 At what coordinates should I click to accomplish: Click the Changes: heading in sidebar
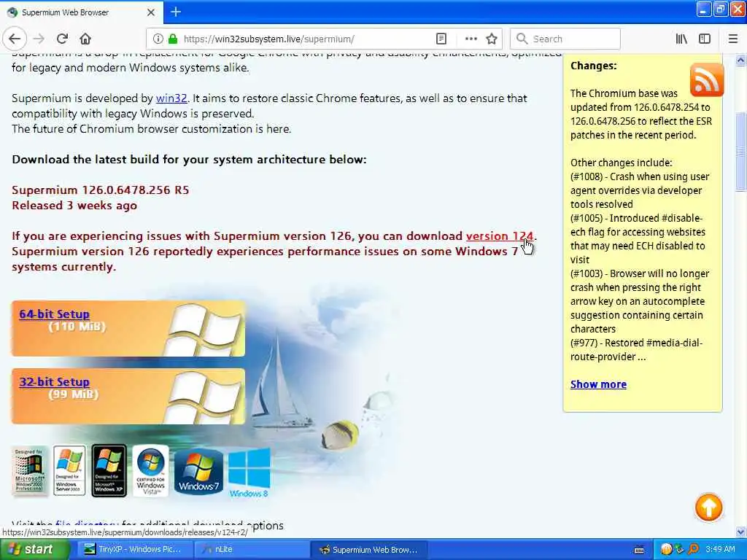(x=594, y=66)
